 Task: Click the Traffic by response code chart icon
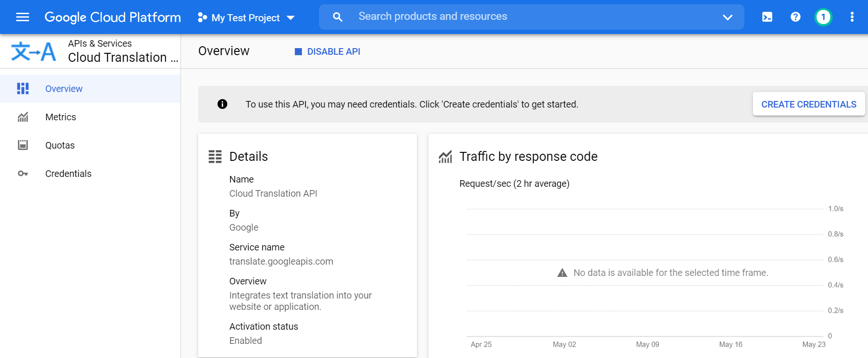445,157
